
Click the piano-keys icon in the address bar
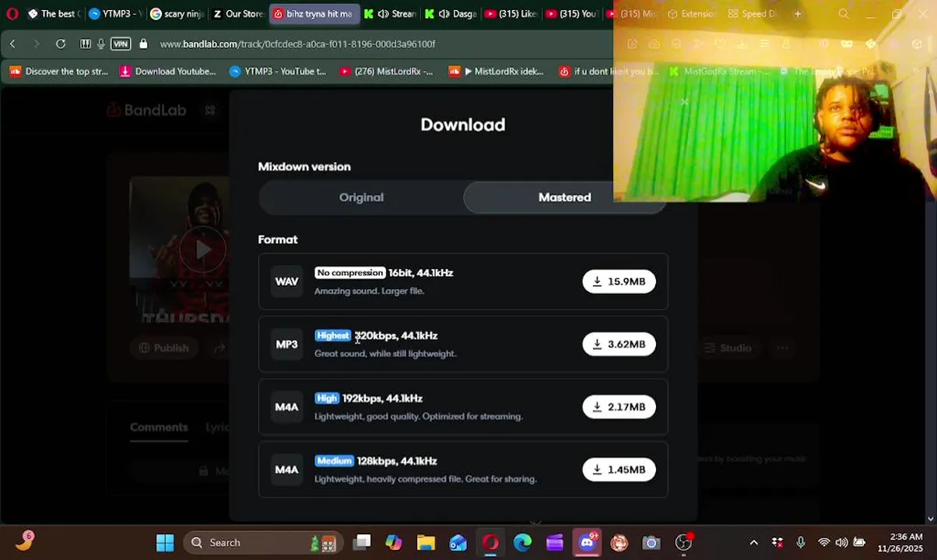[86, 44]
